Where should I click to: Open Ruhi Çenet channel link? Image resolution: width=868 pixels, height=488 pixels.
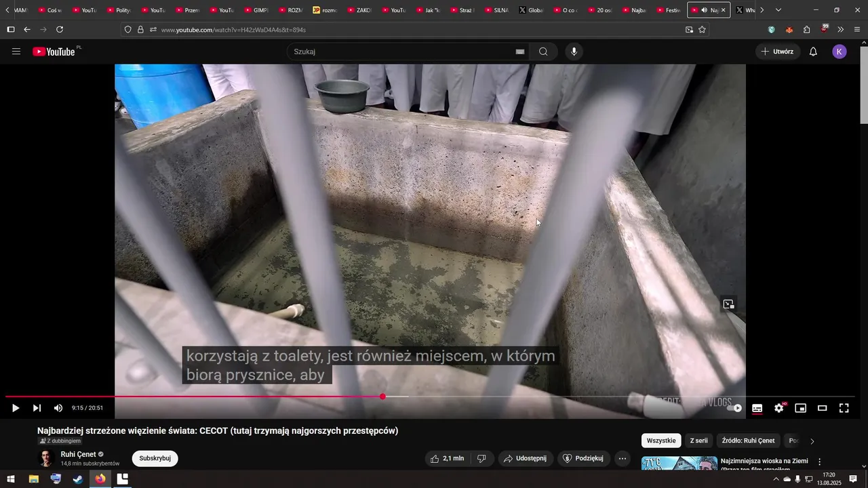tap(79, 454)
